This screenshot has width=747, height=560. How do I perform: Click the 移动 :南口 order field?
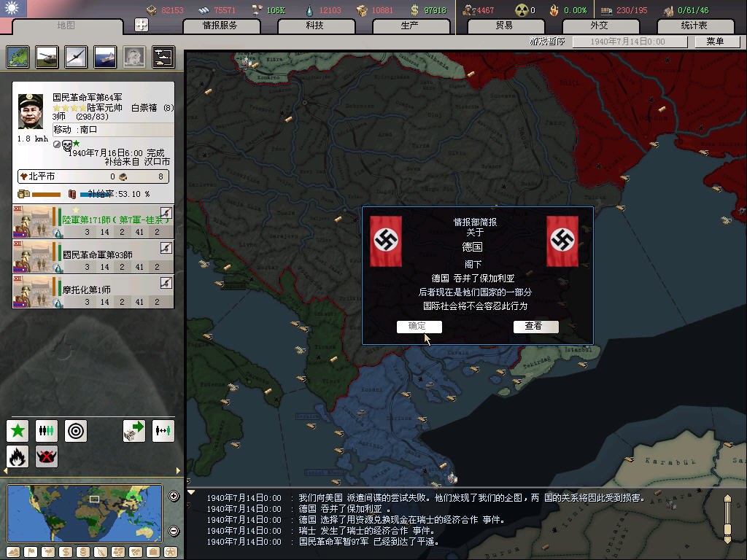(x=113, y=130)
